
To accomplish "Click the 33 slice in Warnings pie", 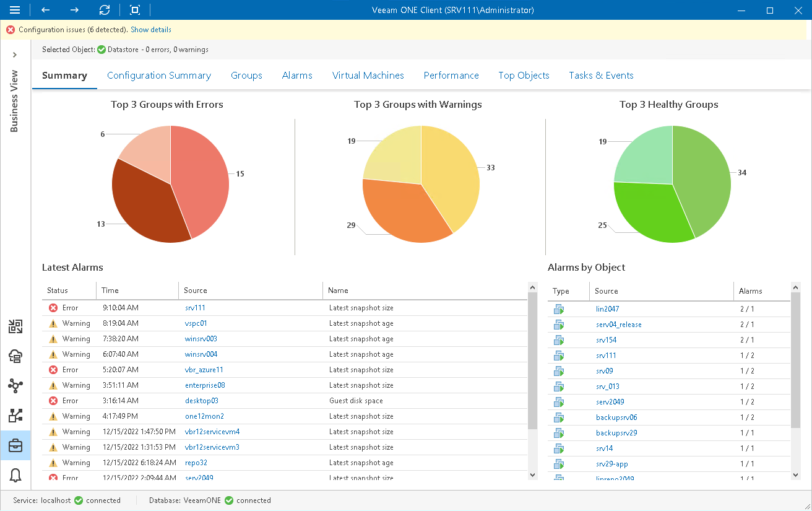I will [x=453, y=177].
